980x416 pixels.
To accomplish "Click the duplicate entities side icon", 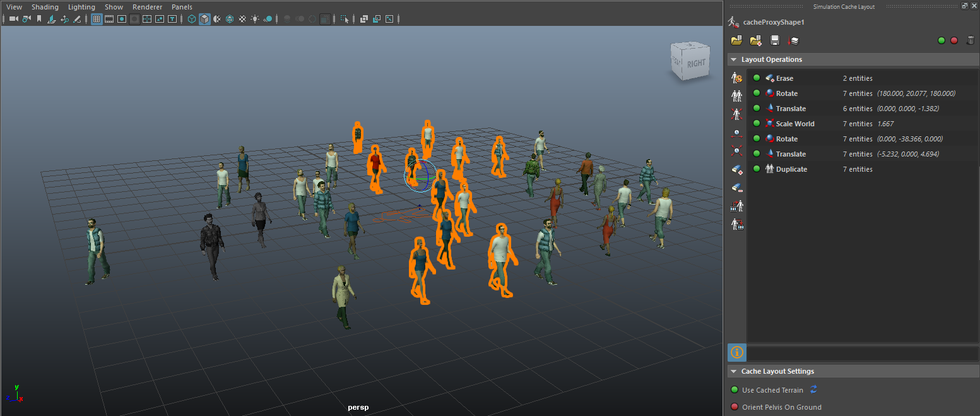I will pyautogui.click(x=736, y=96).
